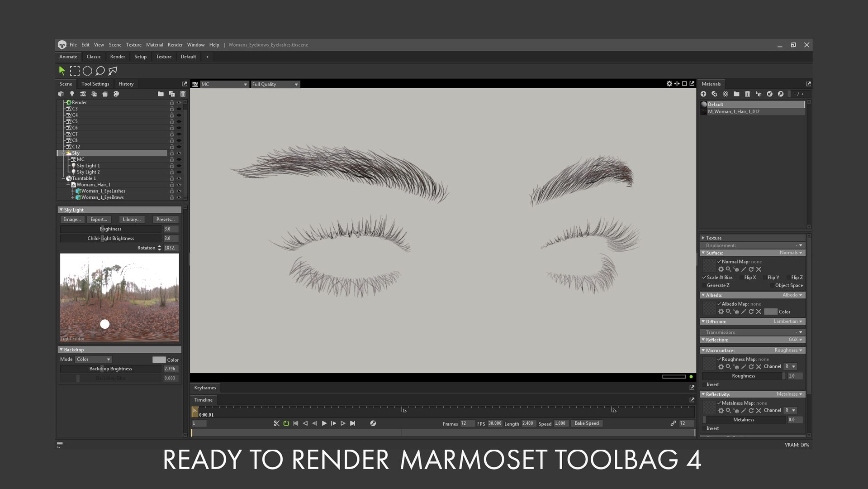Click the sky panorama thumbnail image
Image resolution: width=868 pixels, height=489 pixels.
click(x=119, y=298)
